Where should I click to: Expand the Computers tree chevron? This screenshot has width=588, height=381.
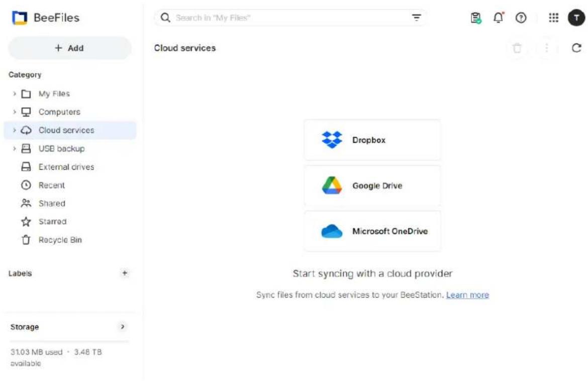coord(14,112)
